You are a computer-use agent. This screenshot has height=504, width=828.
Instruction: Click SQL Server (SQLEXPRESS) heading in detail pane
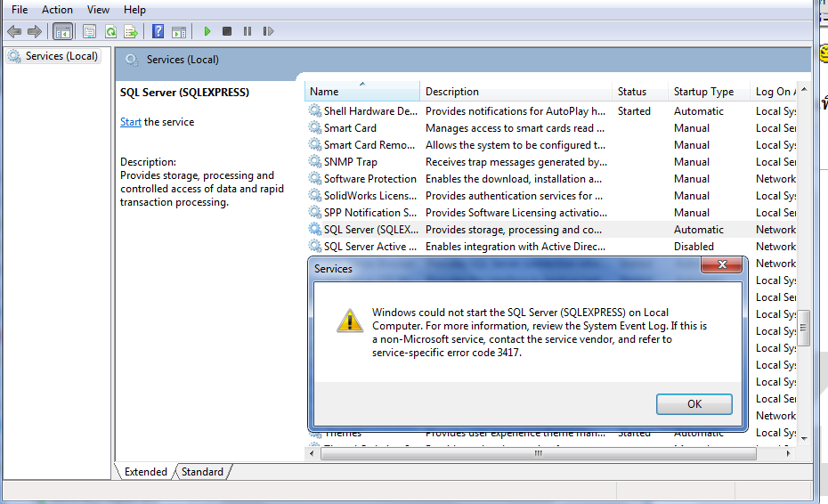(x=184, y=93)
